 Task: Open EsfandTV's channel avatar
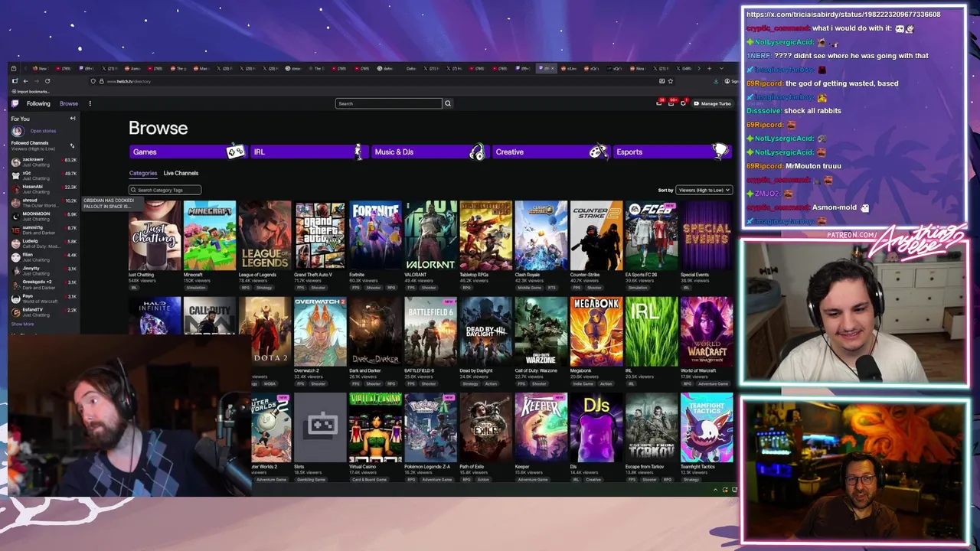(x=16, y=312)
